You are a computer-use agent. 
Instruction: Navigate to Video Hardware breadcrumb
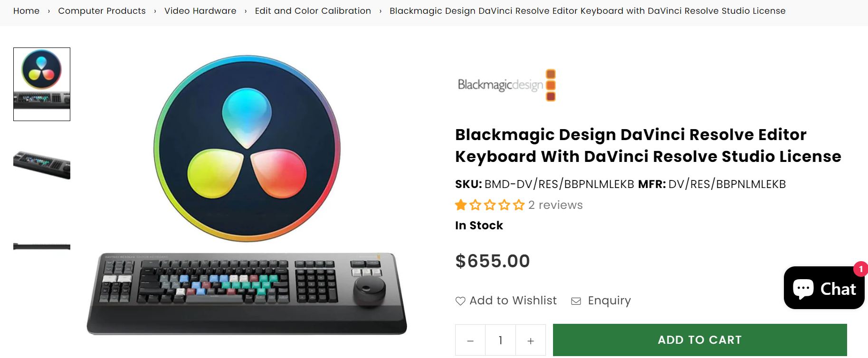pos(200,11)
